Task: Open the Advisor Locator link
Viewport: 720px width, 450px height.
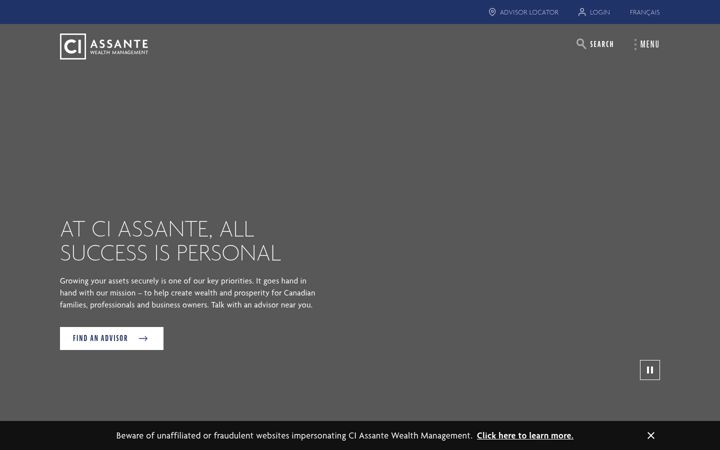Action: pyautogui.click(x=529, y=12)
